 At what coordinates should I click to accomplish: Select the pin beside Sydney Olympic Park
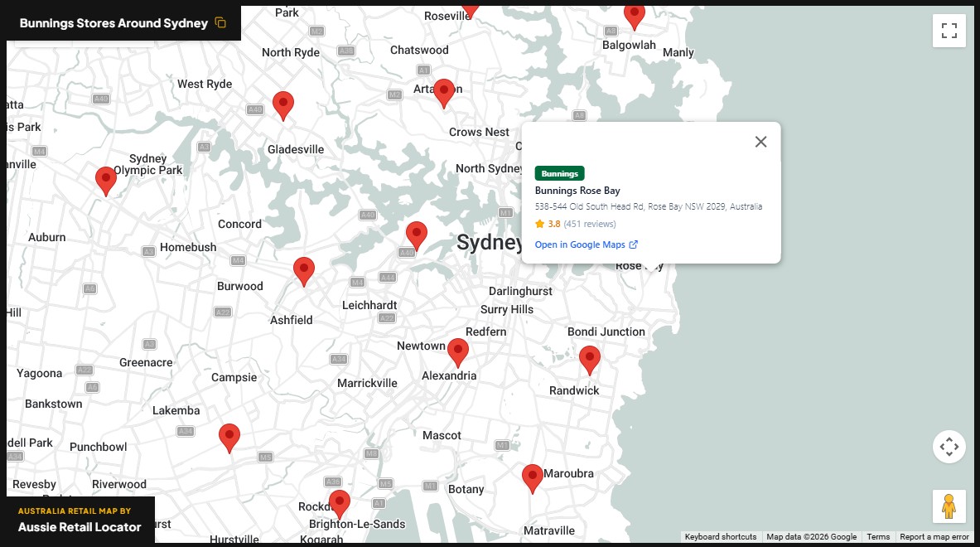coord(106,182)
